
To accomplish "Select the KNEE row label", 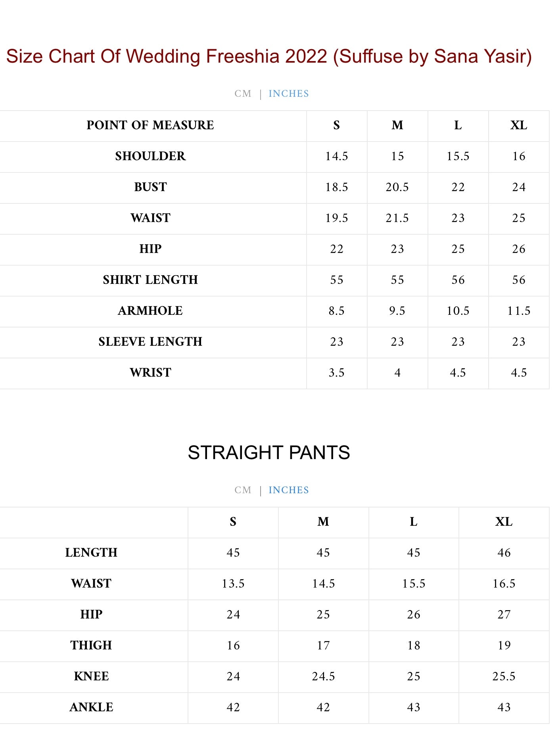I will click(91, 676).
